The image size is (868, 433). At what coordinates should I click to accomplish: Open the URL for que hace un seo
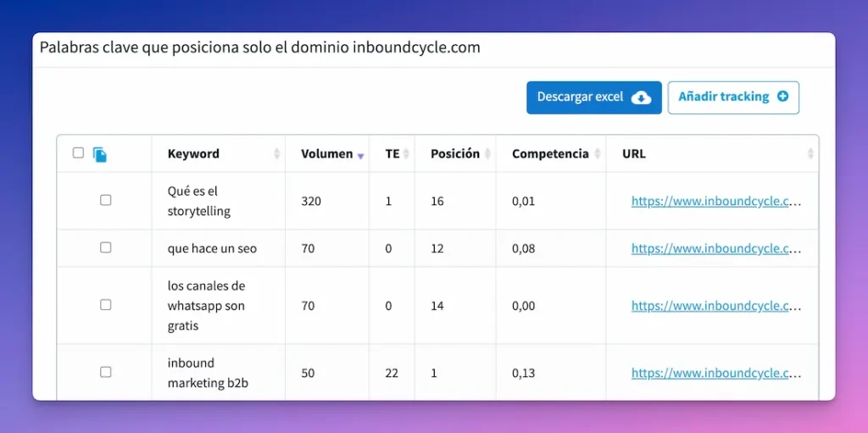click(x=716, y=248)
